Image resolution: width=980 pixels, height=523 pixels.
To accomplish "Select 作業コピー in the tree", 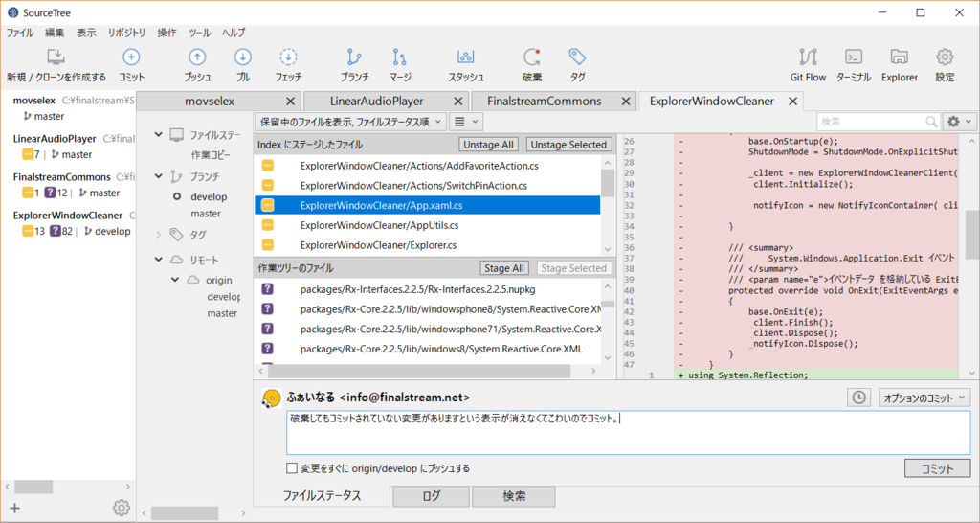I will (211, 154).
